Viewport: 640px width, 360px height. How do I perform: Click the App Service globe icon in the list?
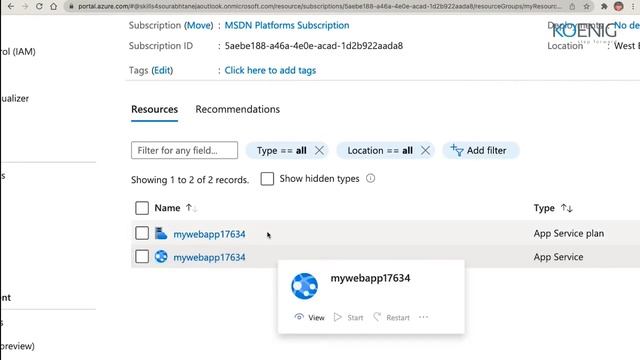pos(161,257)
